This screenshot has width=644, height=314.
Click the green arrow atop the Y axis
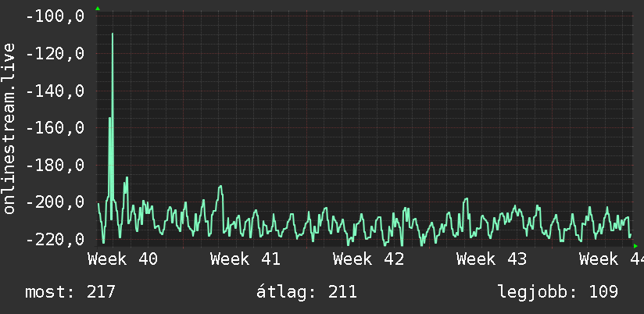click(98, 9)
